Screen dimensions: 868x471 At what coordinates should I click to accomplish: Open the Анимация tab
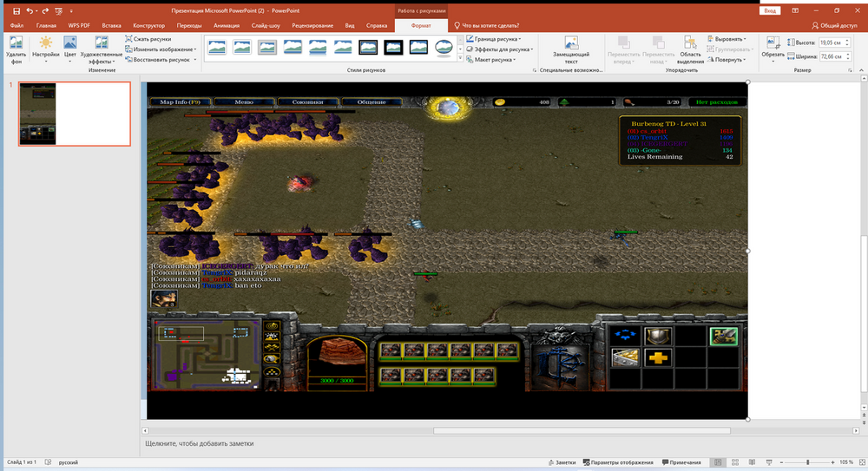click(x=227, y=25)
